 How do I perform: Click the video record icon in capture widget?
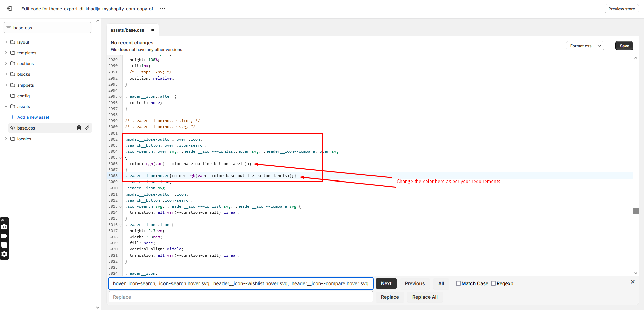(4, 236)
